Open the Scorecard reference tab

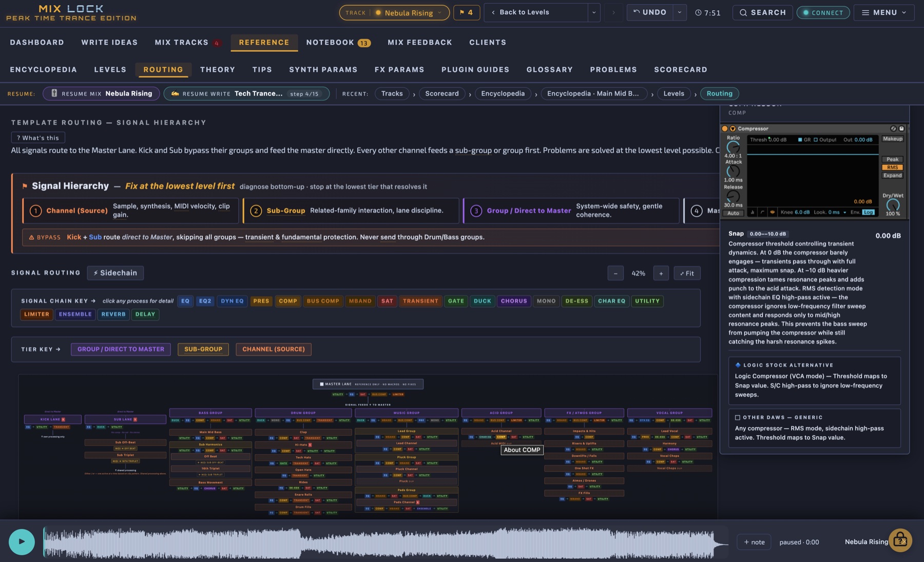[680, 69]
